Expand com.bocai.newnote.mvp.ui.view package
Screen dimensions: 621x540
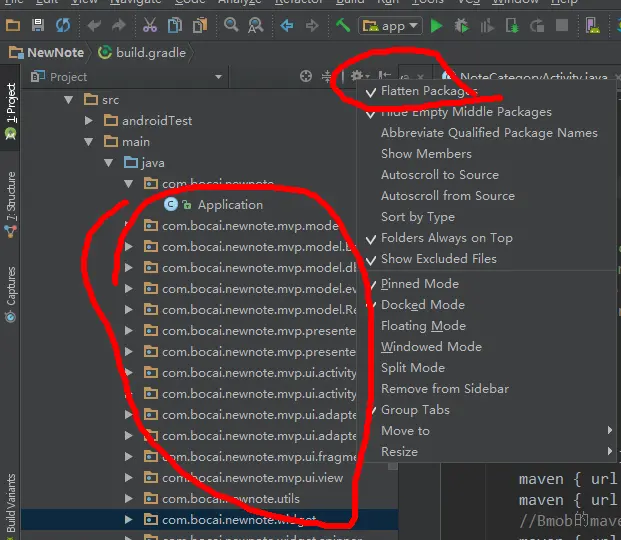pos(129,478)
